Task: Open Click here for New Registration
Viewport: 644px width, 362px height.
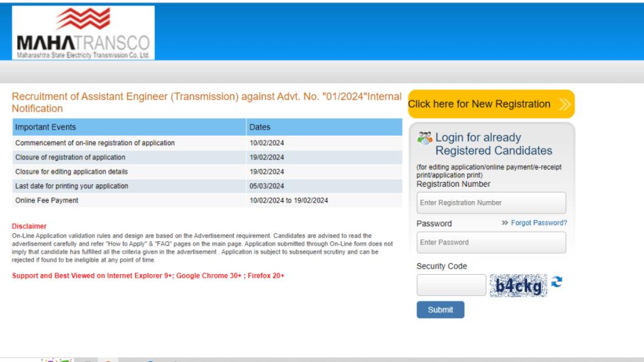Action: tap(479, 104)
